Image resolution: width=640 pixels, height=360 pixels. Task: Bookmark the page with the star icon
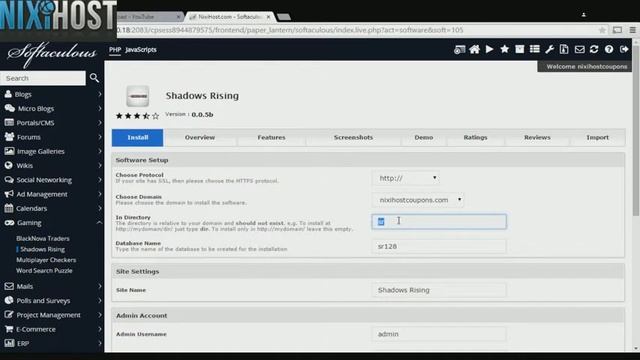point(602,30)
